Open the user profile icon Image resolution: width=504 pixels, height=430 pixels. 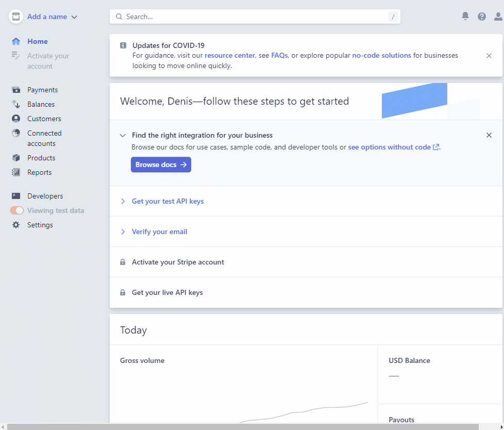point(498,16)
